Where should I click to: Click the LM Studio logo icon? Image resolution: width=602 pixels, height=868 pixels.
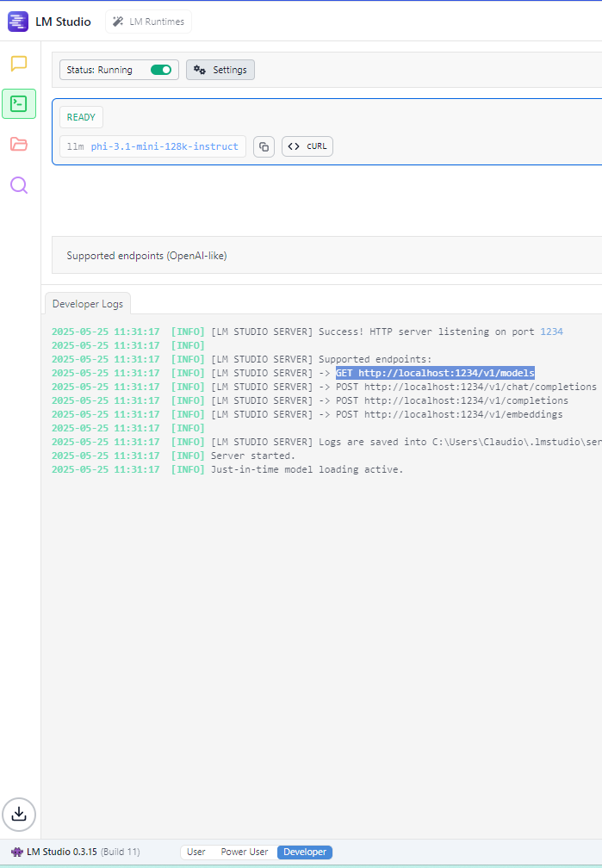click(18, 22)
